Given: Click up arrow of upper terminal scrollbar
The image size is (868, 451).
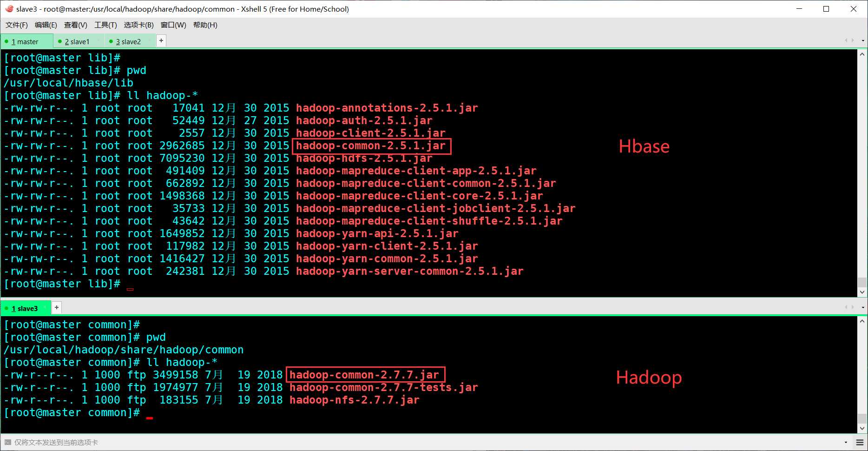Looking at the screenshot, I should [862, 54].
